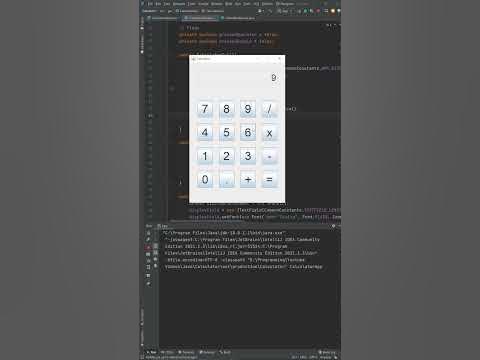This screenshot has width=480, height=360.
Task: Open the run configuration dropdown in toolbar
Action: pyautogui.click(x=284, y=11)
